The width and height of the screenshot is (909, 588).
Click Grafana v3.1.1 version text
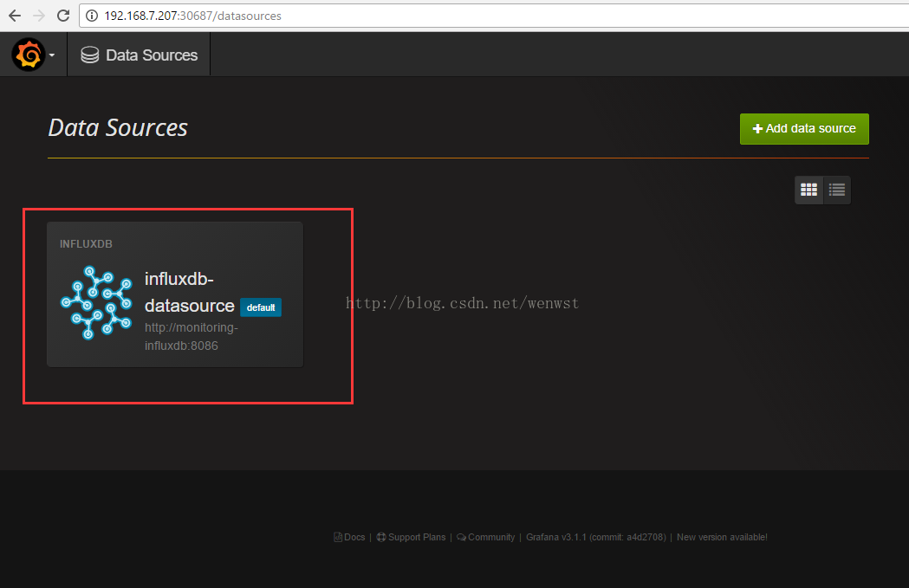click(596, 537)
